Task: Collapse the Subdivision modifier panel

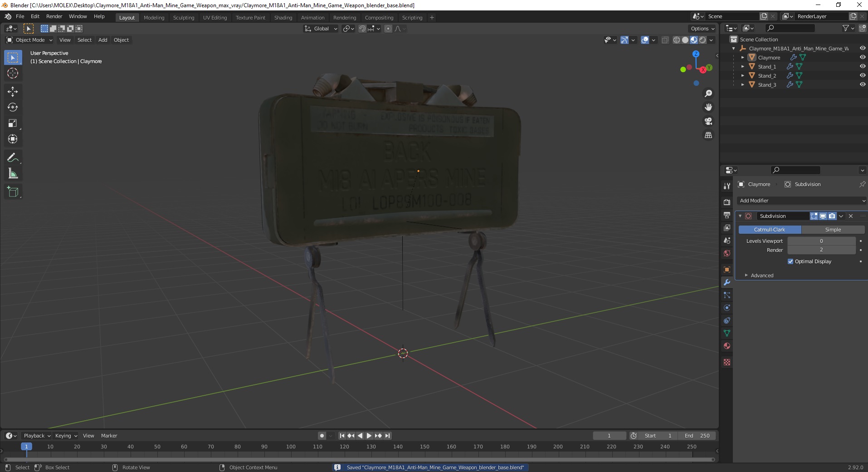Action: coord(740,216)
